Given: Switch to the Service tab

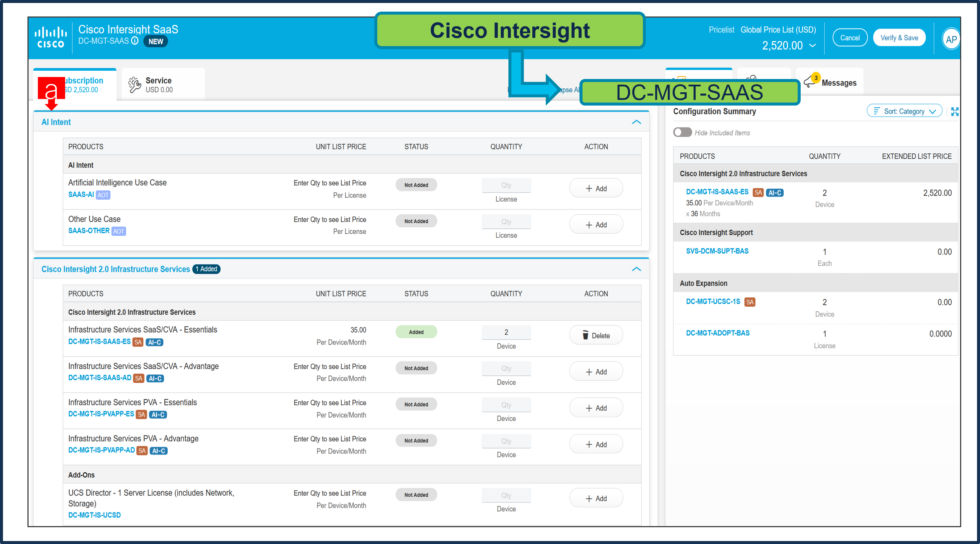Looking at the screenshot, I should click(163, 84).
